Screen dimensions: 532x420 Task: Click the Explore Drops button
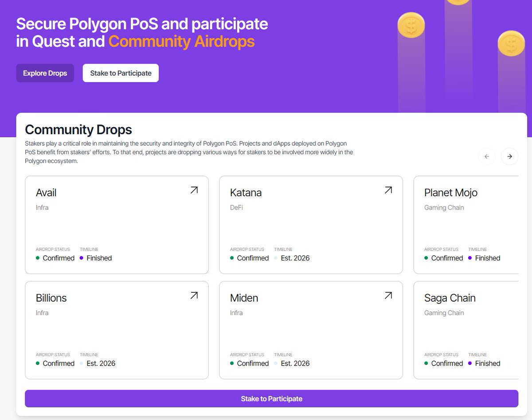(x=45, y=73)
